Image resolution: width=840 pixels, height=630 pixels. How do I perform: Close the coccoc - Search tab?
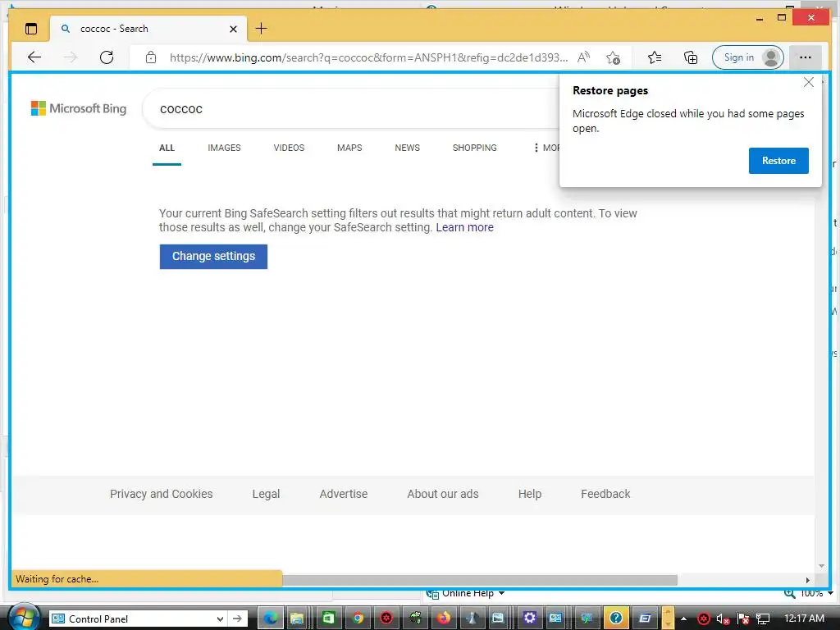tap(233, 29)
